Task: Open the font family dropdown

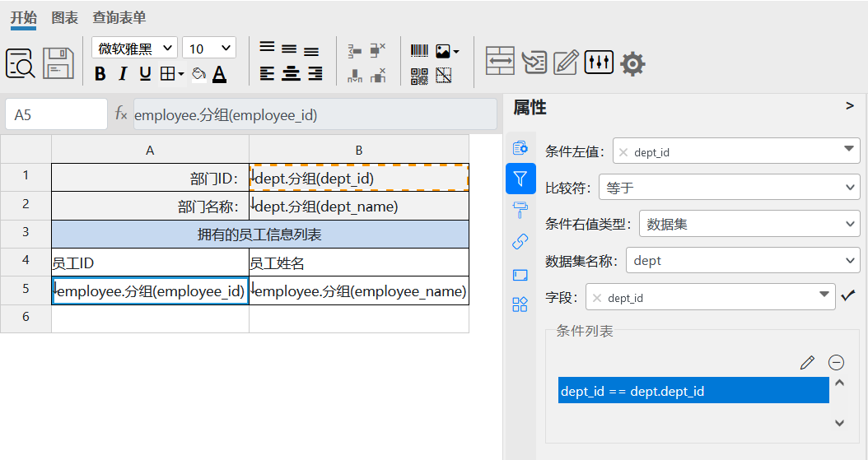Action: 134,48
